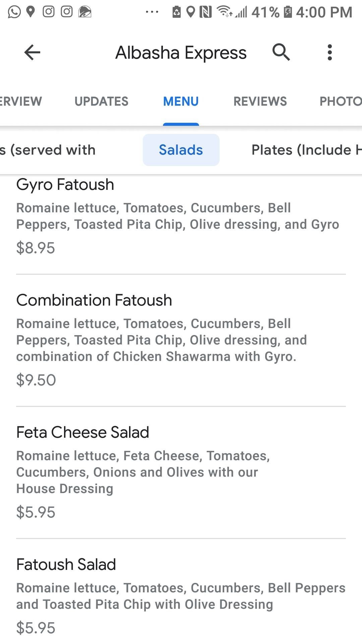Open the Photos tab
Viewport: 362px width, 644px height.
pyautogui.click(x=340, y=101)
